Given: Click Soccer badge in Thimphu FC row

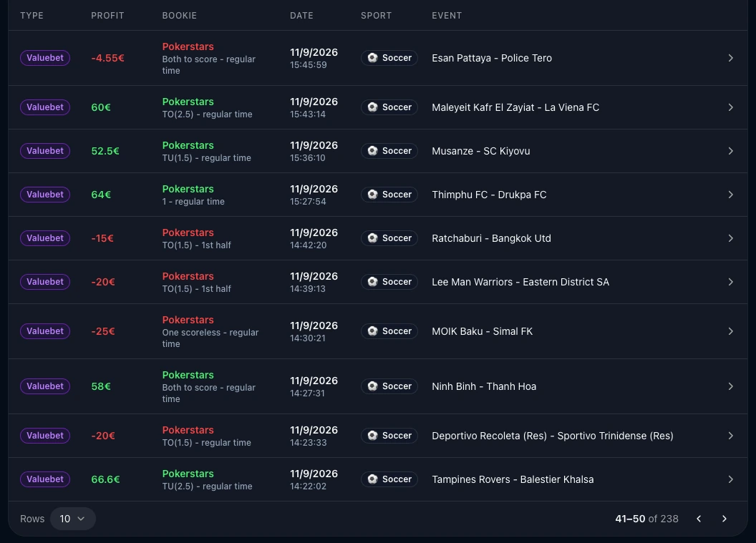Looking at the screenshot, I should 389,194.
